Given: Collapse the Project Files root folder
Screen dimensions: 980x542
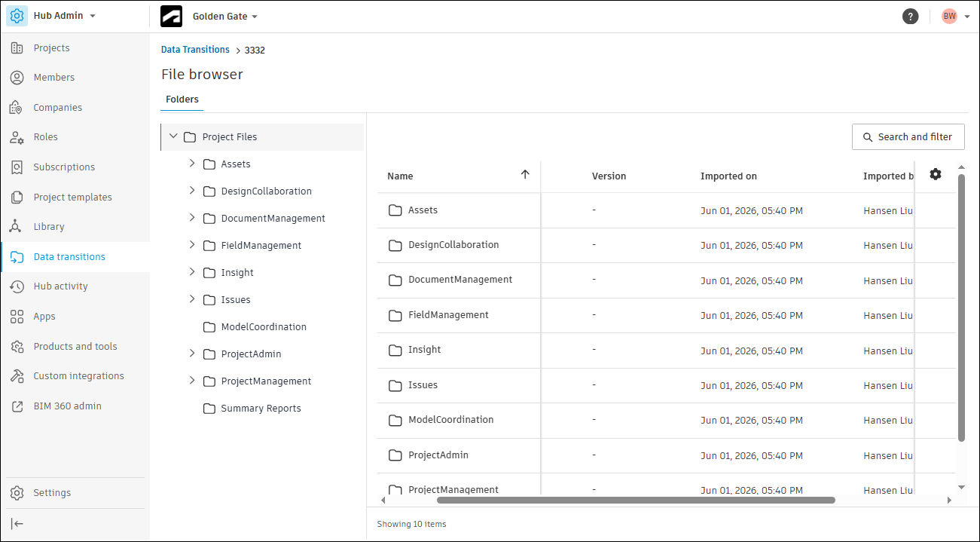Looking at the screenshot, I should [x=173, y=136].
